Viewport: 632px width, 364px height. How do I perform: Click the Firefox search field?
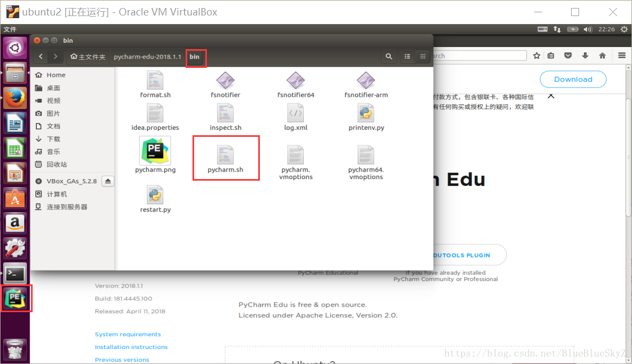pyautogui.click(x=480, y=56)
